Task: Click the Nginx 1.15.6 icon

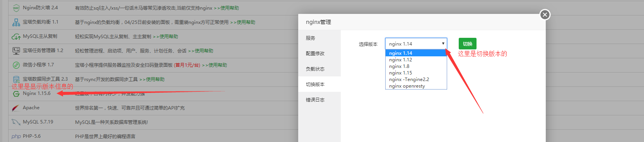Action: click(x=16, y=94)
